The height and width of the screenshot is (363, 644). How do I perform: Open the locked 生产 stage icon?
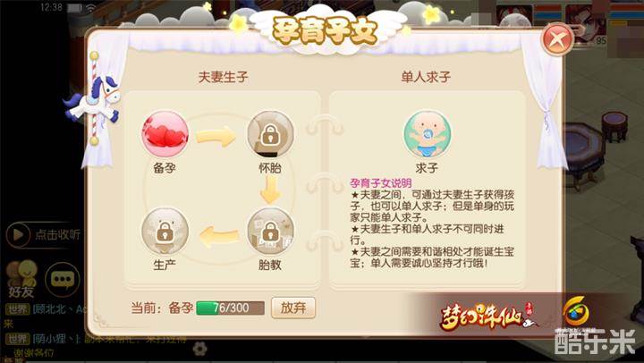[x=165, y=232]
